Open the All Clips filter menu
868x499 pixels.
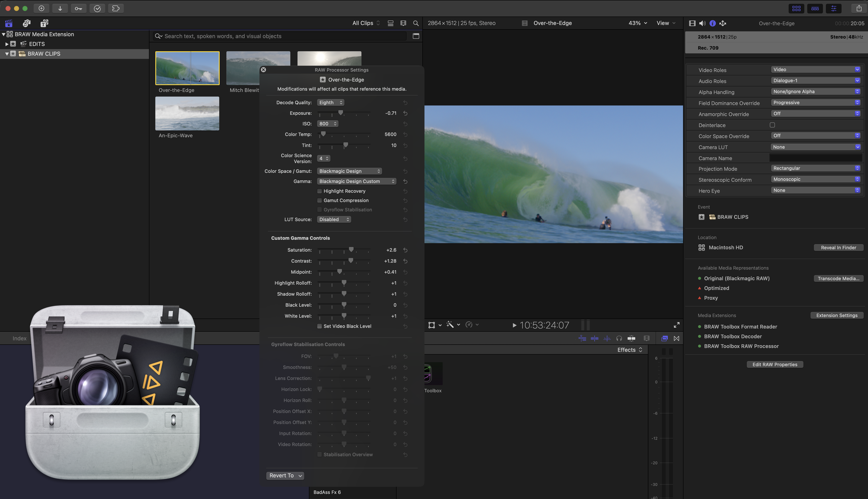(x=366, y=23)
